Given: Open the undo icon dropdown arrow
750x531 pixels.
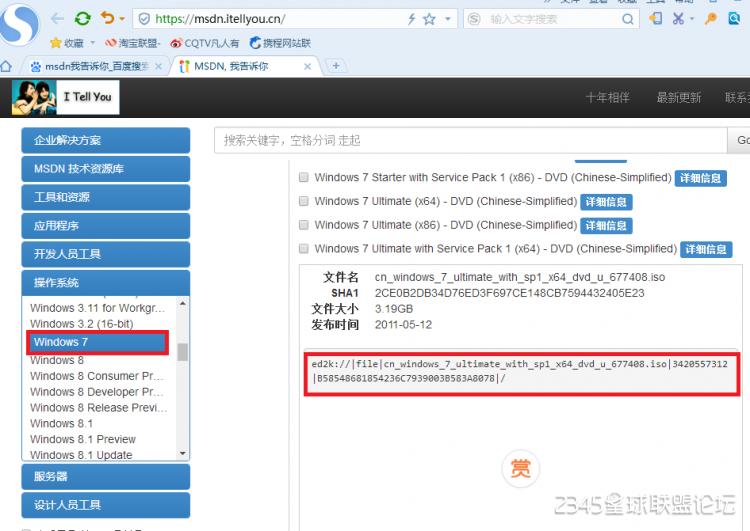Looking at the screenshot, I should click(x=122, y=19).
